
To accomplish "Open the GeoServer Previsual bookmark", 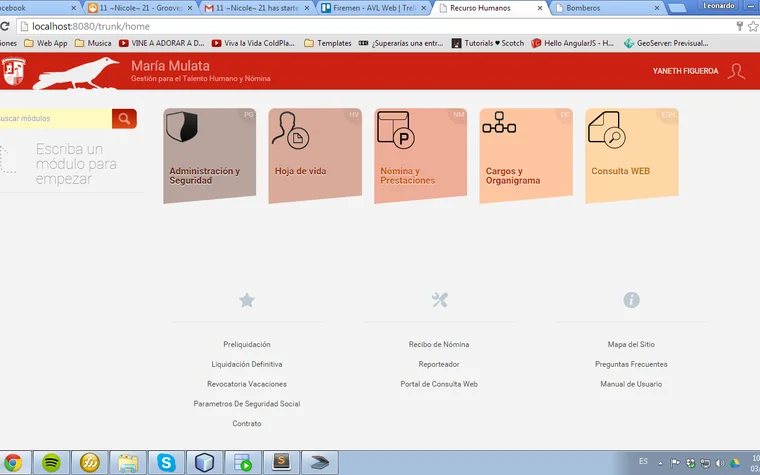I will 666,43.
